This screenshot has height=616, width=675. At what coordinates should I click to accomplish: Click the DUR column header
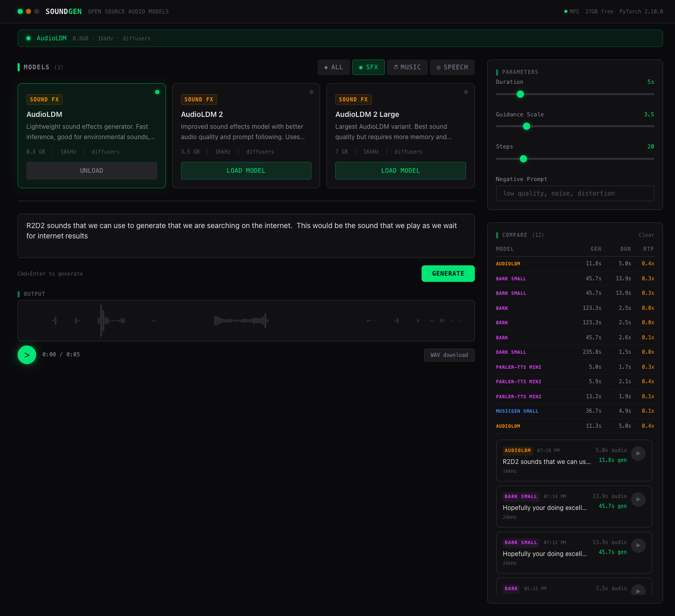click(625, 249)
